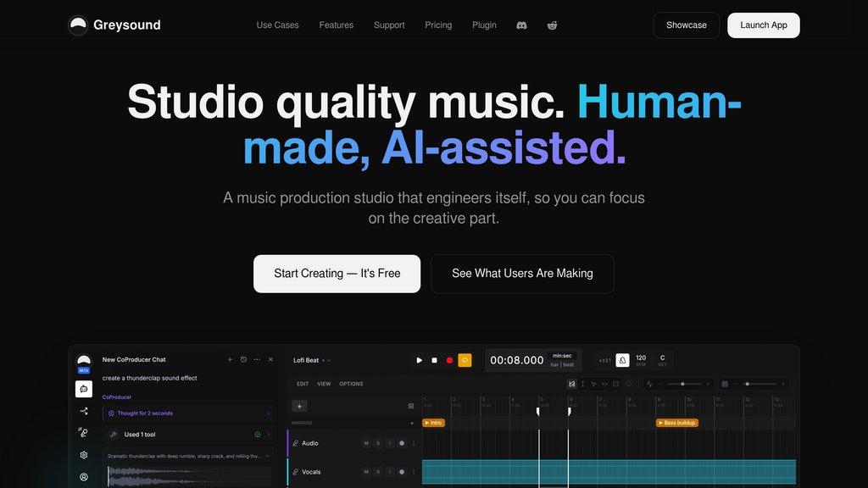This screenshot has width=868, height=488.
Task: Open the Lofi Beat project dropdown
Action: (312, 360)
